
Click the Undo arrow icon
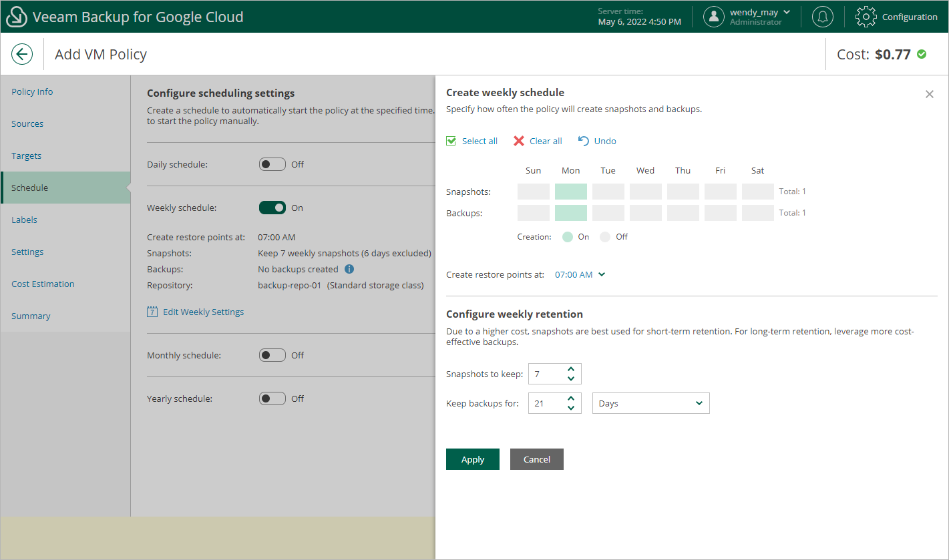click(x=584, y=141)
